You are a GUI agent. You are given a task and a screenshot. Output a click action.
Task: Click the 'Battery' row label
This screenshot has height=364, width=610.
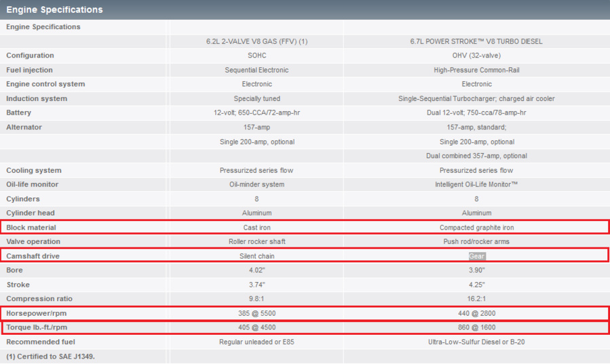pyautogui.click(x=19, y=113)
